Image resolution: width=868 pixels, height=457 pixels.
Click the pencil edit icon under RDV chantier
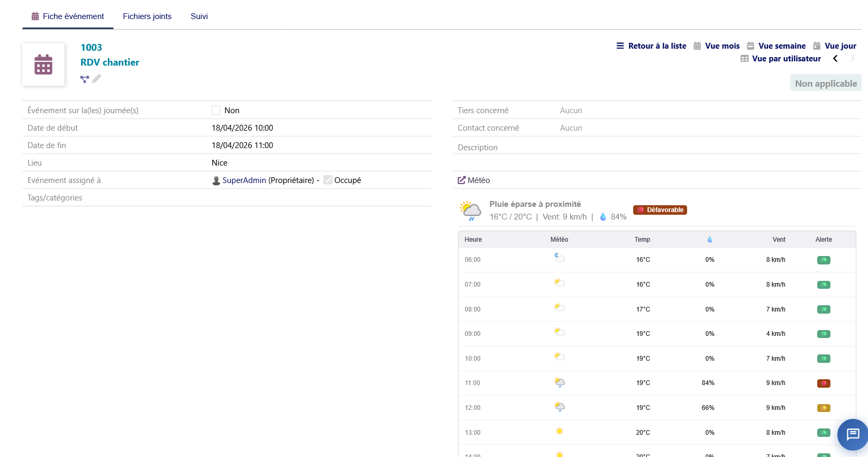96,79
